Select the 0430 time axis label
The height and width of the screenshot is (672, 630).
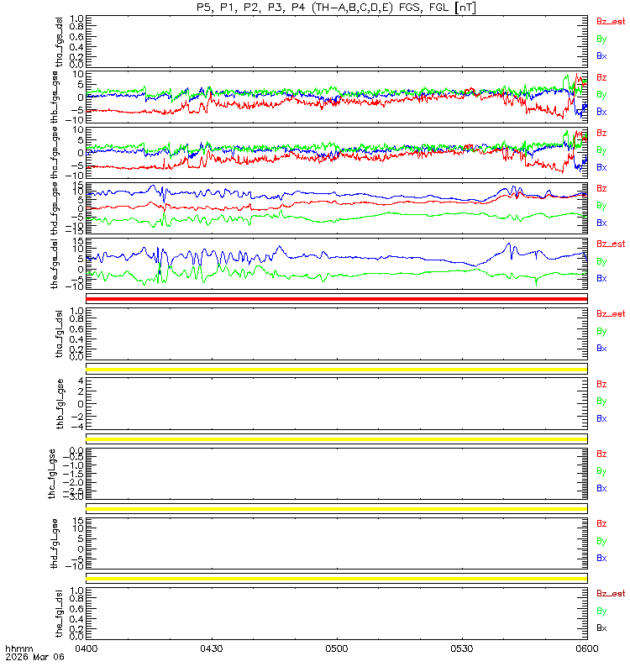[x=212, y=648]
